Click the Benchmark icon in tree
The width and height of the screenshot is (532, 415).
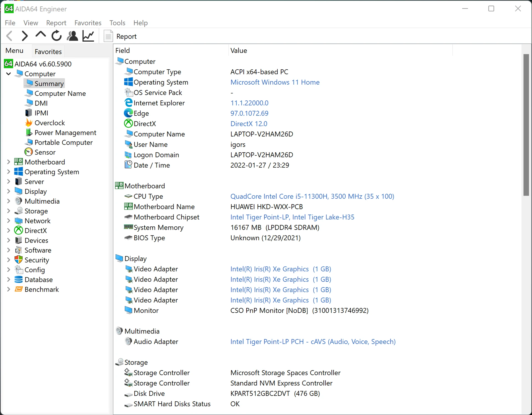click(19, 289)
